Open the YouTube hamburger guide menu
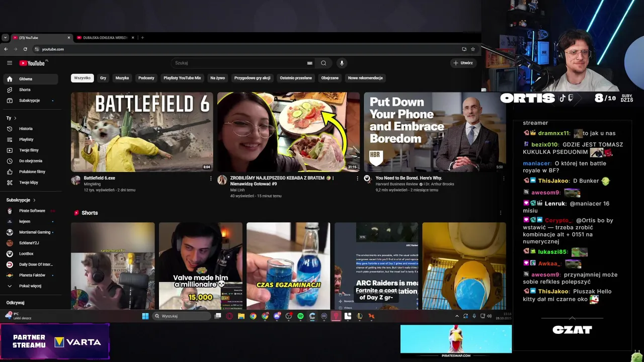The image size is (644, 362). pos(10,63)
